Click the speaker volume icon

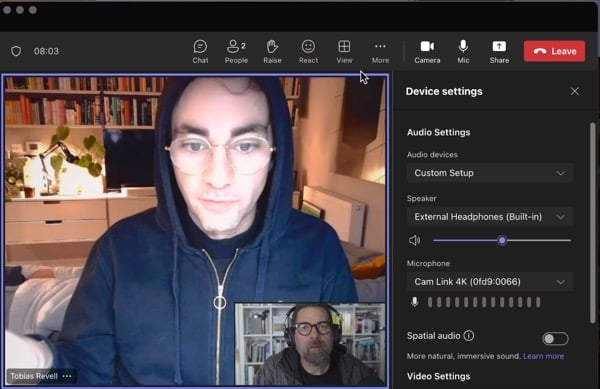414,240
